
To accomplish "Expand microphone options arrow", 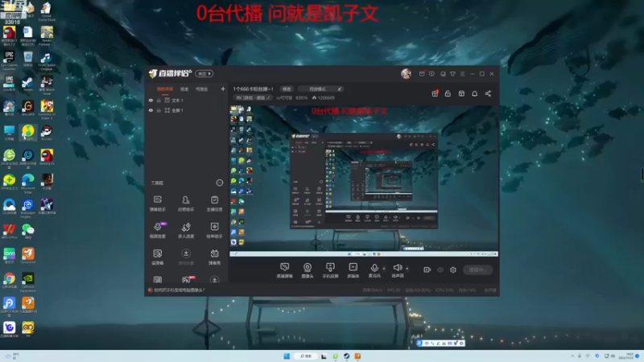I will coord(384,269).
